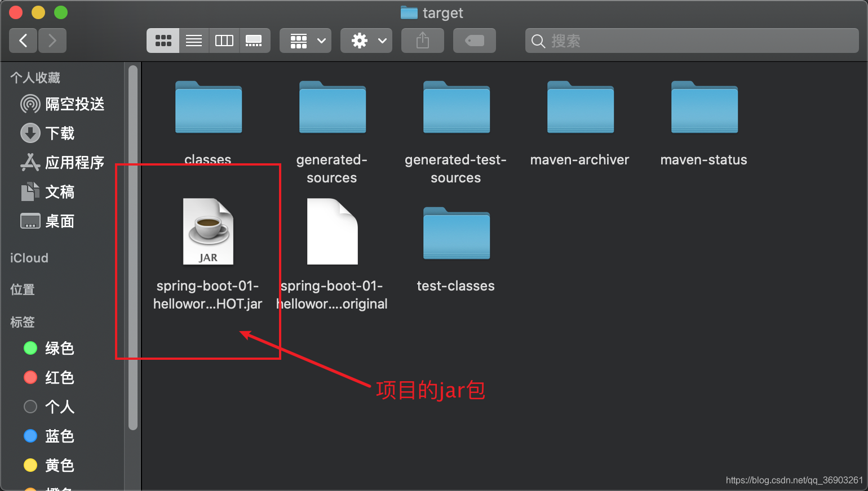Viewport: 868px width, 491px height.
Task: Select the 个人 tag
Action: coord(48,407)
